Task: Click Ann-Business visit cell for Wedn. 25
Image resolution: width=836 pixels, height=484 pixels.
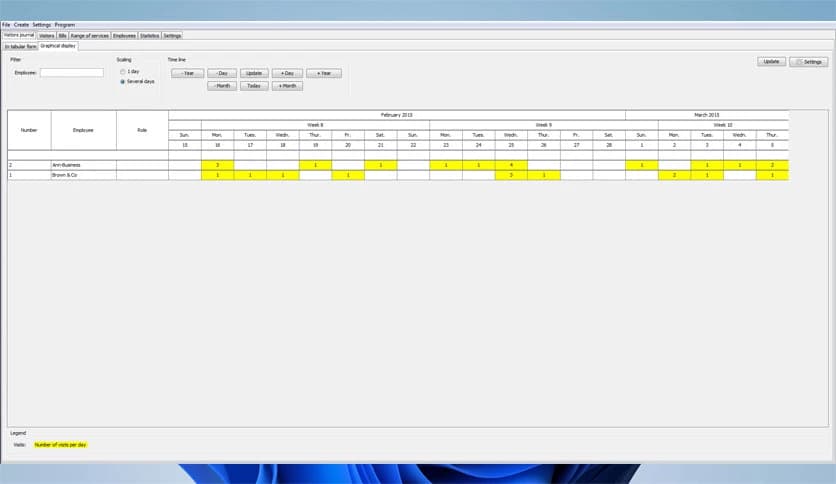Action: (x=511, y=165)
